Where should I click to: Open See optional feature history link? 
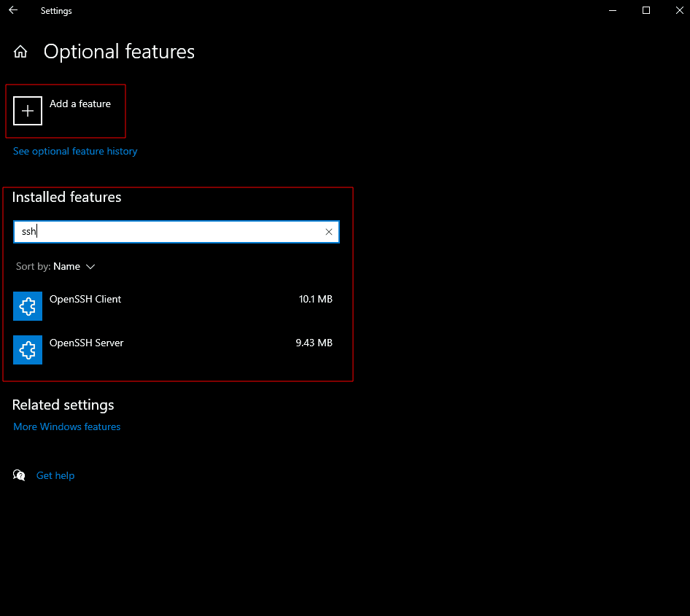point(75,151)
